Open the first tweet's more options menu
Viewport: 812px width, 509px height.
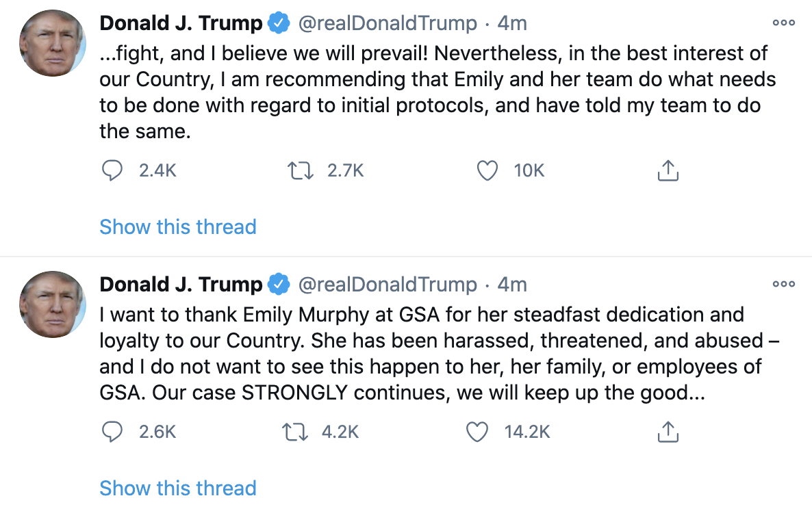(783, 23)
